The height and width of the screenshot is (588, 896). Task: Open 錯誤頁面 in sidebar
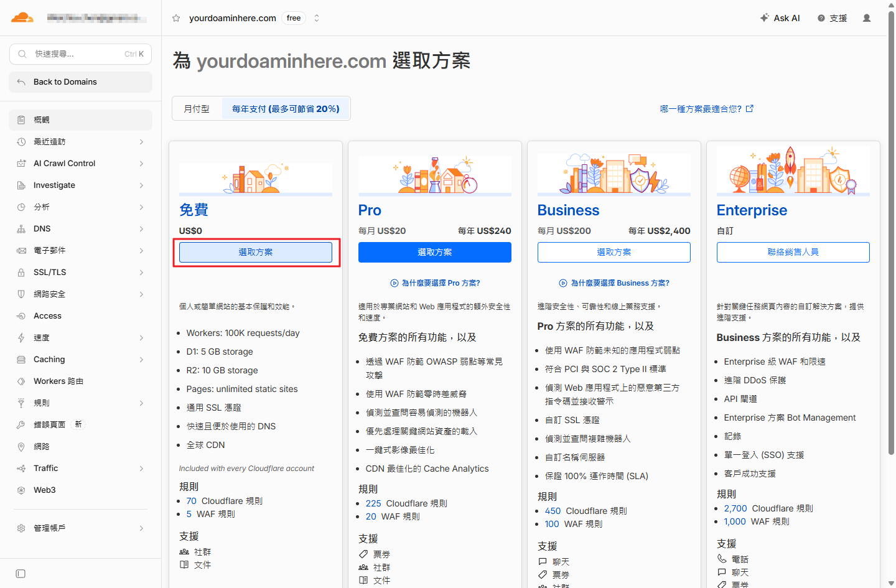[81, 425]
